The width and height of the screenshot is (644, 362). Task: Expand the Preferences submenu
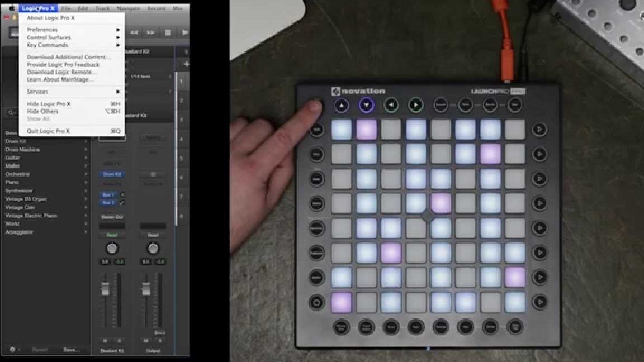42,30
